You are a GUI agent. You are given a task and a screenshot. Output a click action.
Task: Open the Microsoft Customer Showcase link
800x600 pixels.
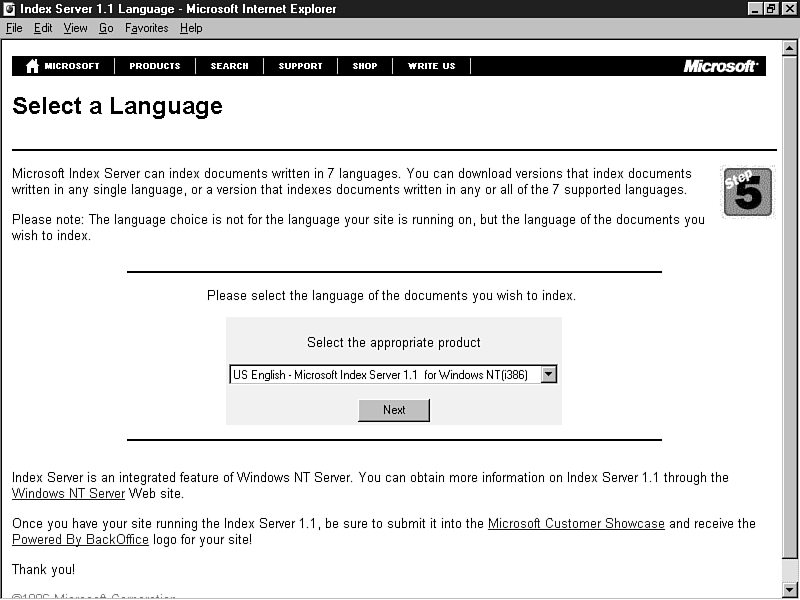pos(576,523)
